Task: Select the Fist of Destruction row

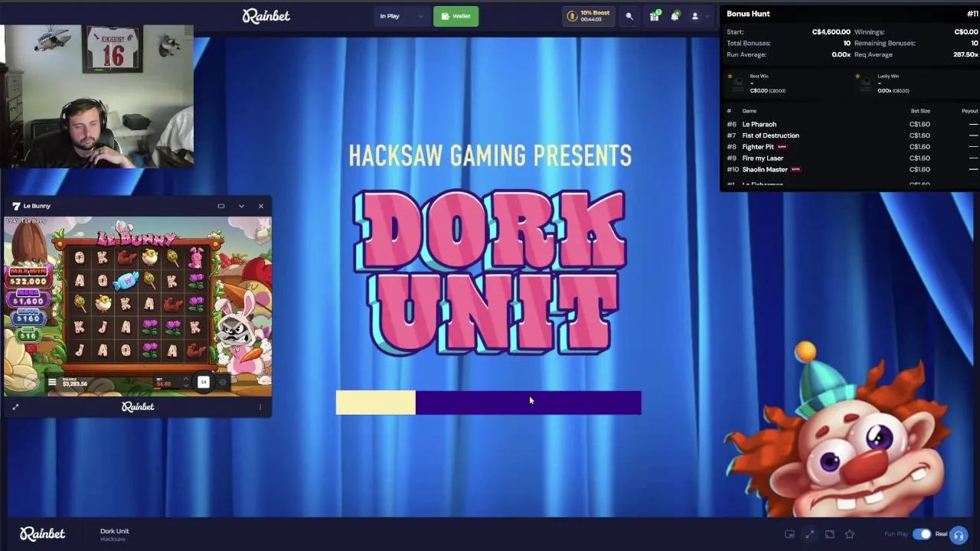Action: click(x=852, y=135)
